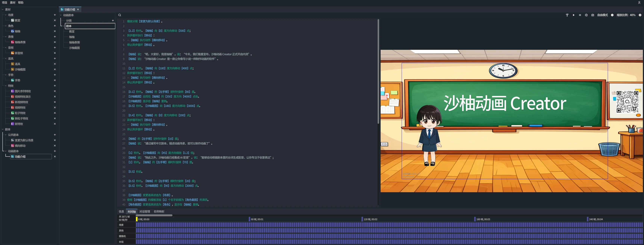Open the 帮助 menu
644x245 pixels.
pos(21,2)
